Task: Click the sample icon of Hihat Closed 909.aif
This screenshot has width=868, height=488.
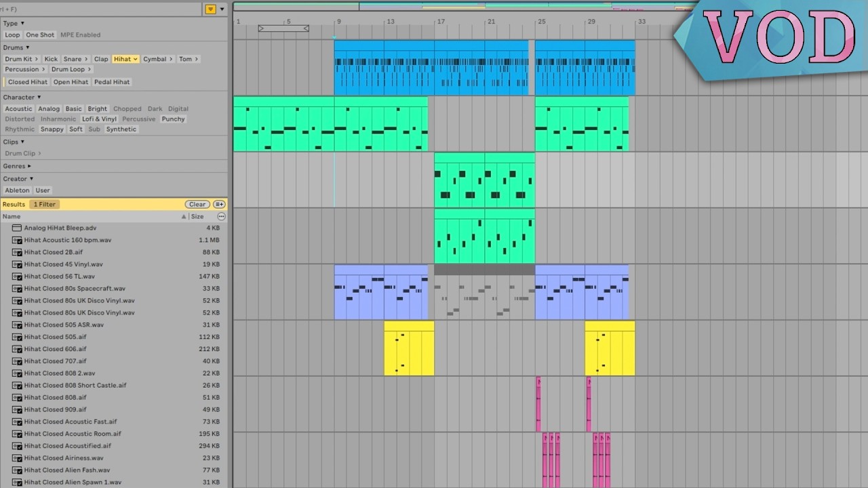Action: [x=17, y=409]
